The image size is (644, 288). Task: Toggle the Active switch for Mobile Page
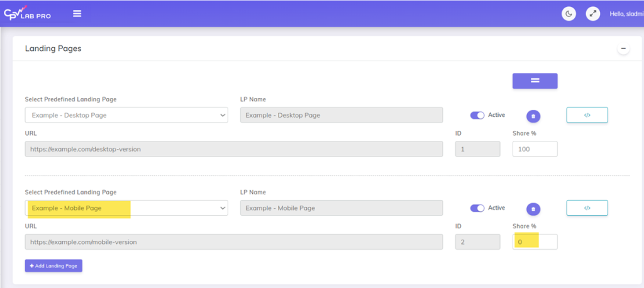tap(477, 208)
